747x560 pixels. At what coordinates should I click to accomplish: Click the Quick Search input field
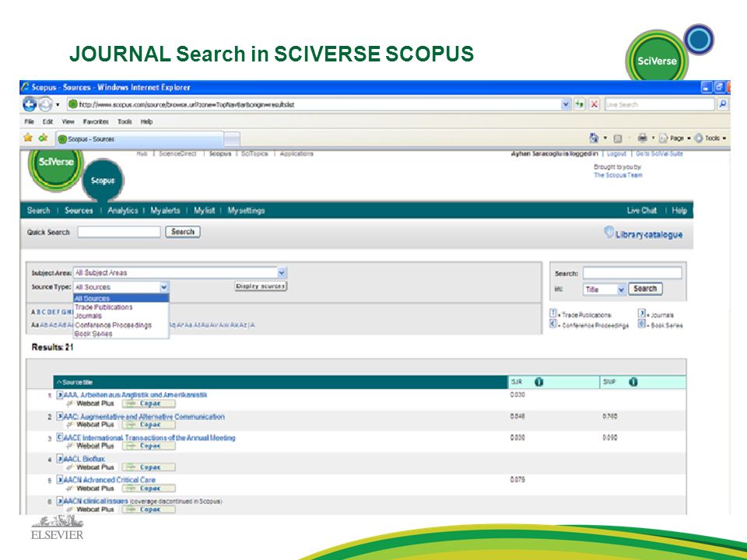pos(119,232)
